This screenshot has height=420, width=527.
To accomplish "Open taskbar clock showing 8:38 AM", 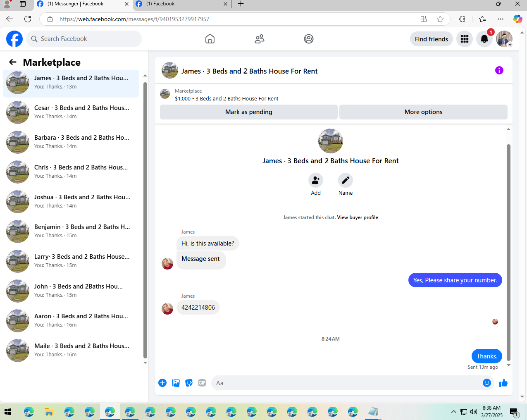I will point(491,412).
